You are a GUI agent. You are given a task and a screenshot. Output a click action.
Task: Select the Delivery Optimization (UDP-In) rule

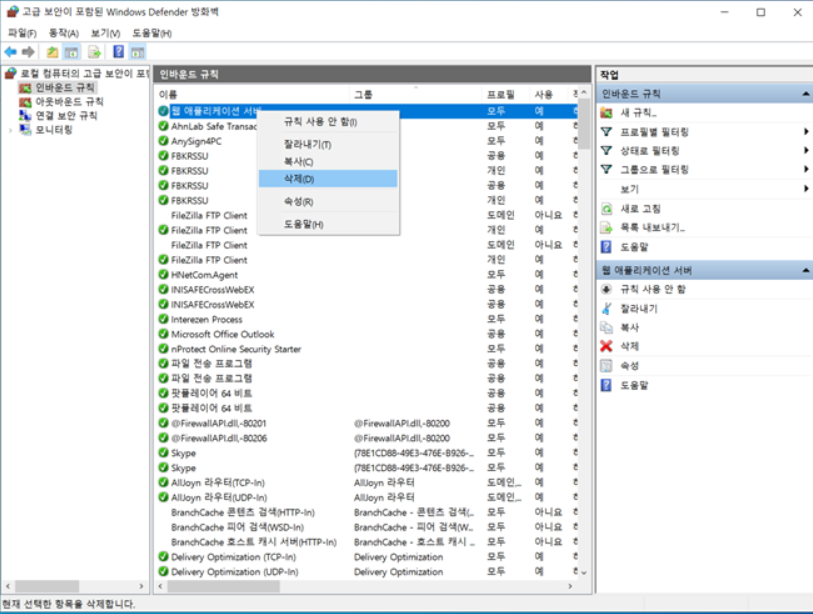(x=367, y=571)
